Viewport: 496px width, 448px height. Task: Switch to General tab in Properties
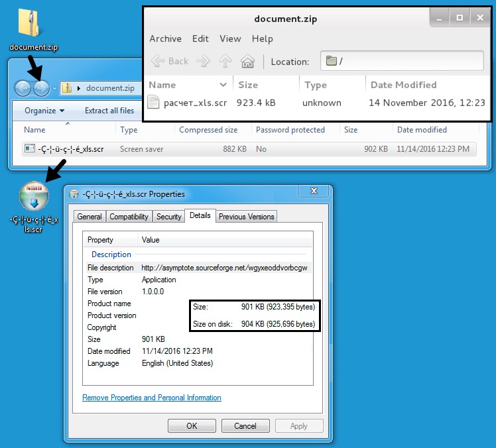(x=90, y=217)
